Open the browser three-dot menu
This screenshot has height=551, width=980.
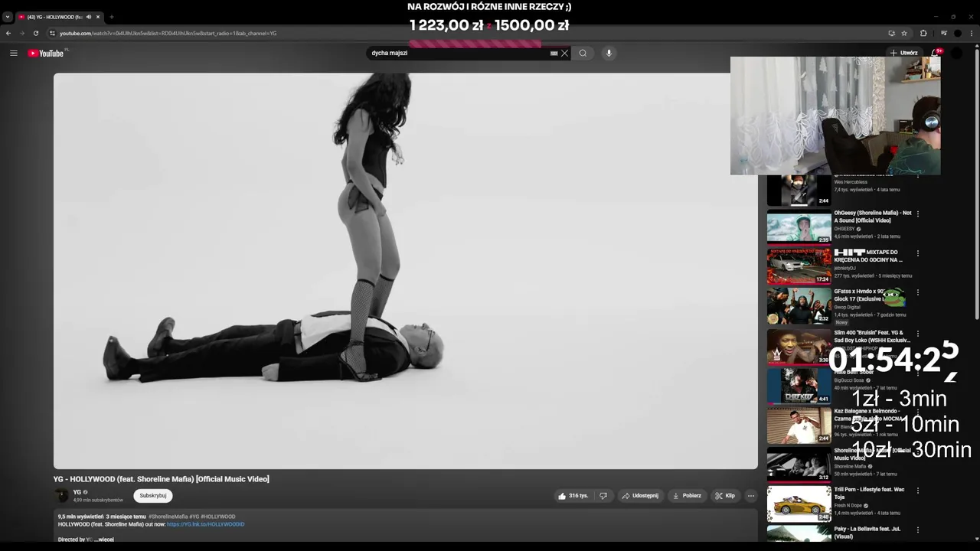point(972,33)
